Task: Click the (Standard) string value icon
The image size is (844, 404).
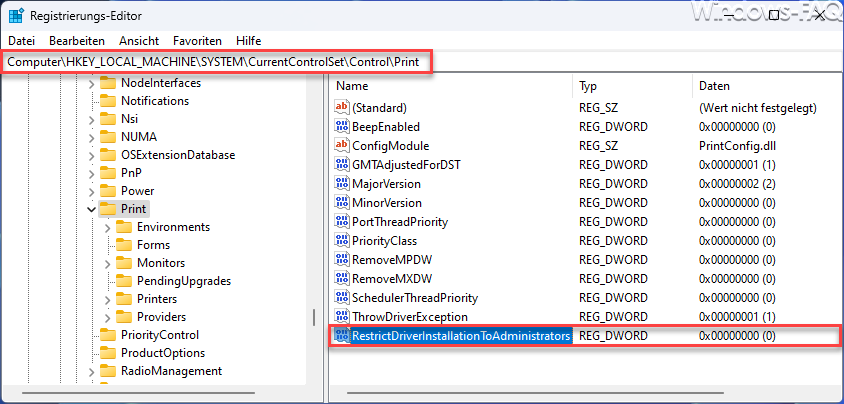Action: [342, 107]
